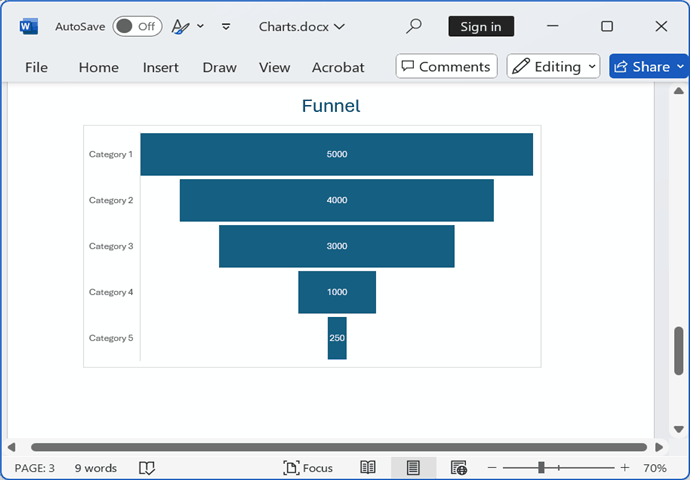Switch to Read Mode view
The image size is (690, 480).
click(x=368, y=468)
